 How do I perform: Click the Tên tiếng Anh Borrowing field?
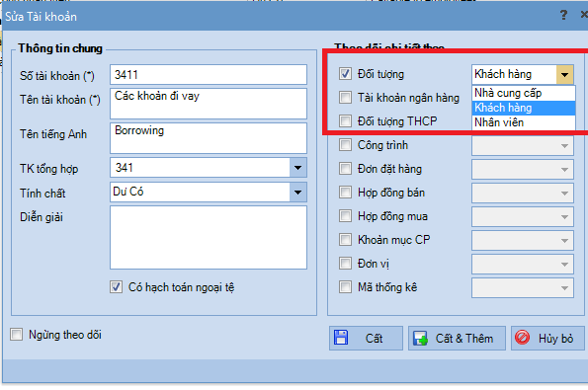209,138
